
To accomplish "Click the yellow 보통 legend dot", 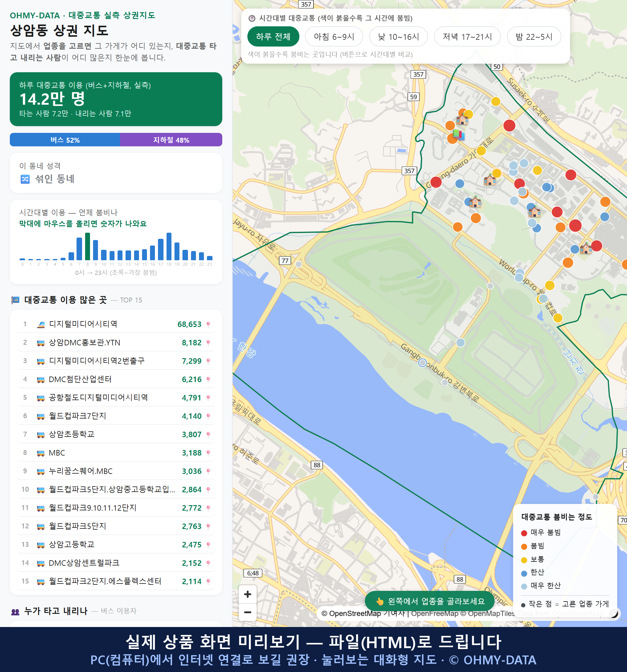I will (x=524, y=560).
